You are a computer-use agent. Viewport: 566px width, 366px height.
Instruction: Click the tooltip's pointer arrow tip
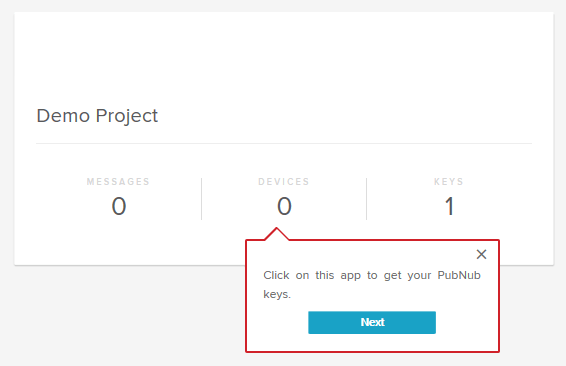click(x=277, y=230)
